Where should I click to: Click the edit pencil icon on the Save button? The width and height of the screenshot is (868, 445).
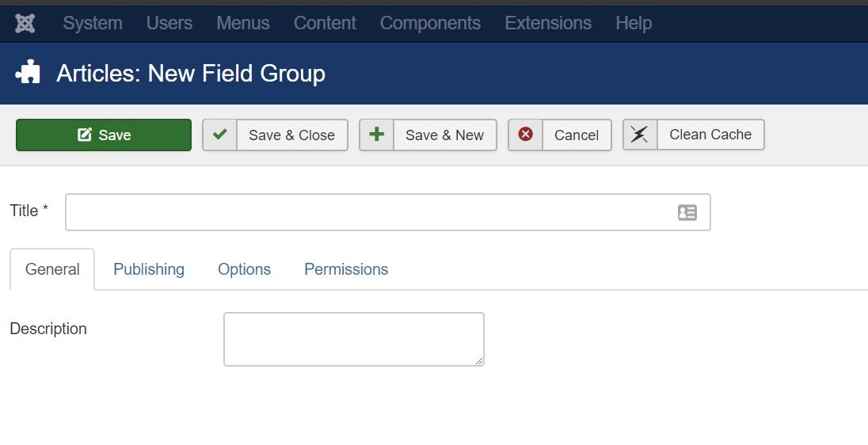pyautogui.click(x=84, y=135)
